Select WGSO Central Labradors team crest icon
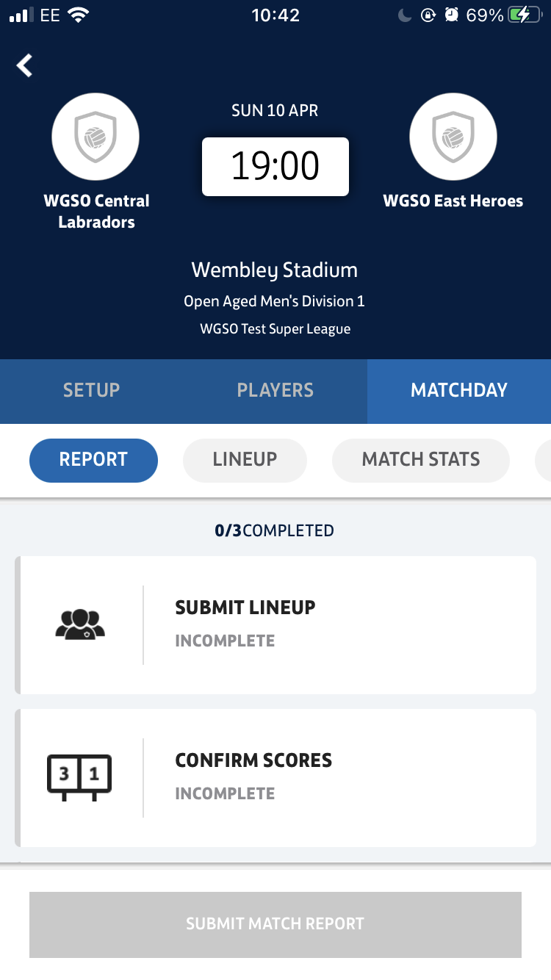This screenshot has height=980, width=551. 96,137
